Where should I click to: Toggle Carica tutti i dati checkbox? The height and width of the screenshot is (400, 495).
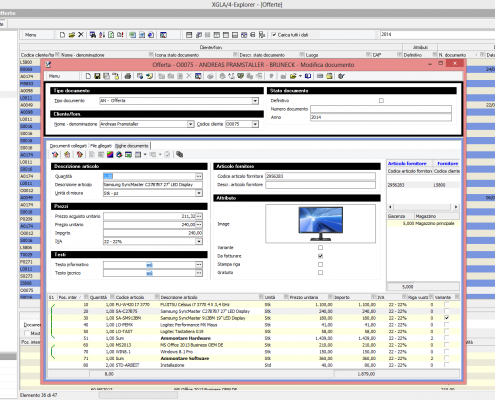(274, 35)
